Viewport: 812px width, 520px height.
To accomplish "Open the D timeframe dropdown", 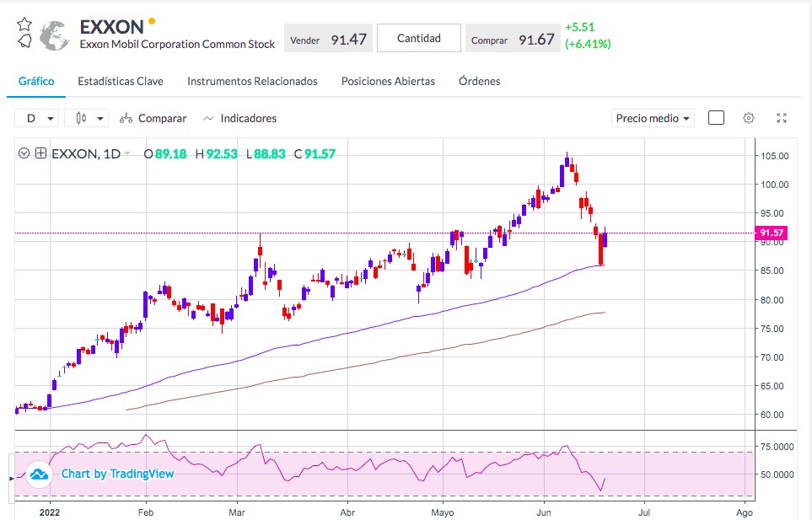I will 37,119.
